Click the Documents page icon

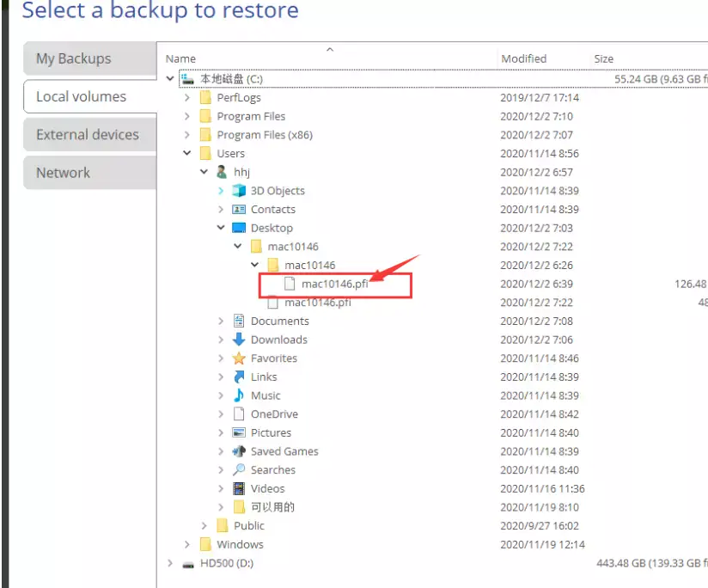click(239, 321)
